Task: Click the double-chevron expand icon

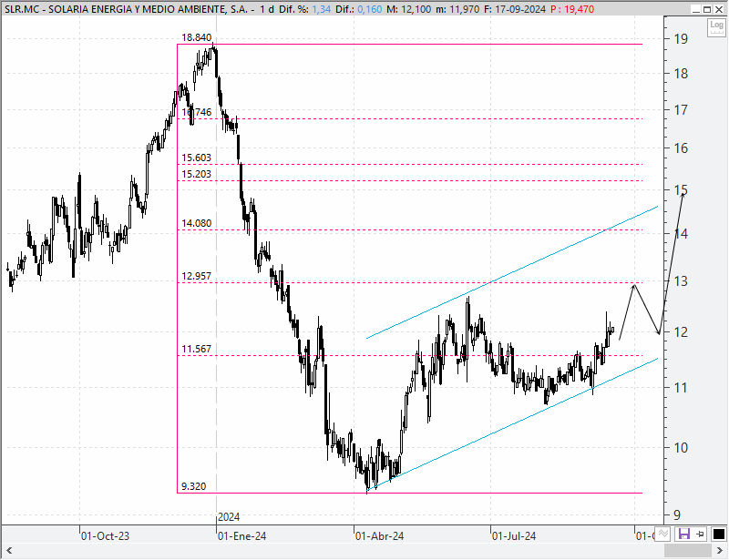Action: (x=663, y=534)
